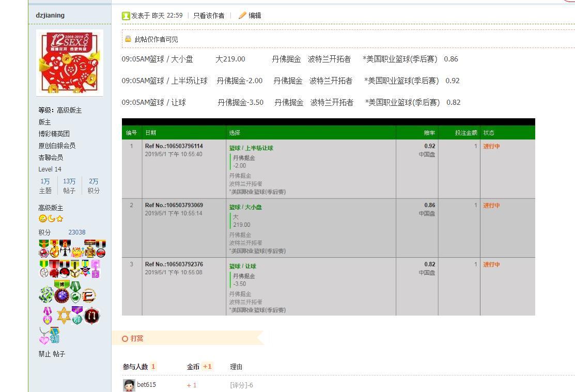Image resolution: width=575 pixels, height=392 pixels.
Task: Select the pink heart ribbon medal
Action: tap(48, 316)
